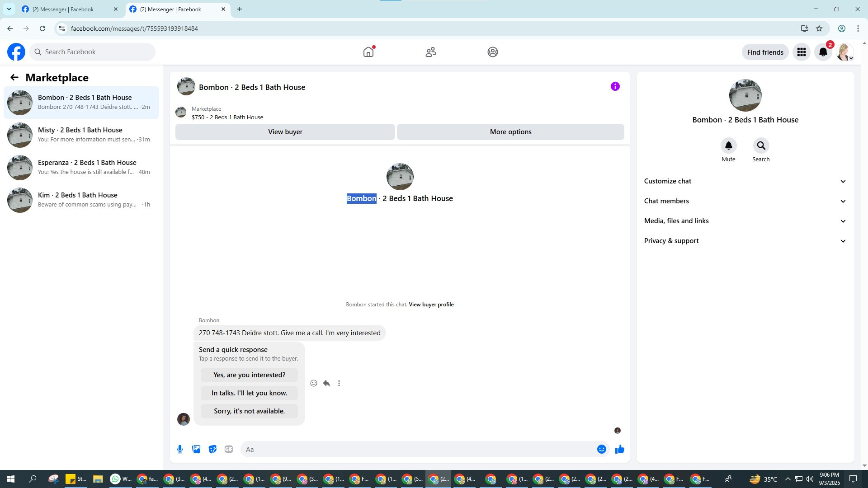Bookmark this page with the star
Screen dimensions: 868x488
pyautogui.click(x=819, y=28)
